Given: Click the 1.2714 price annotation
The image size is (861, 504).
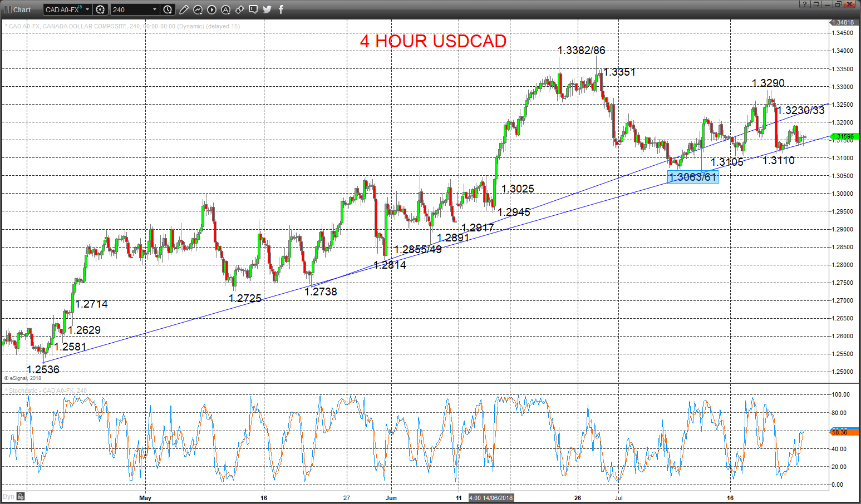Looking at the screenshot, I should pos(92,304).
